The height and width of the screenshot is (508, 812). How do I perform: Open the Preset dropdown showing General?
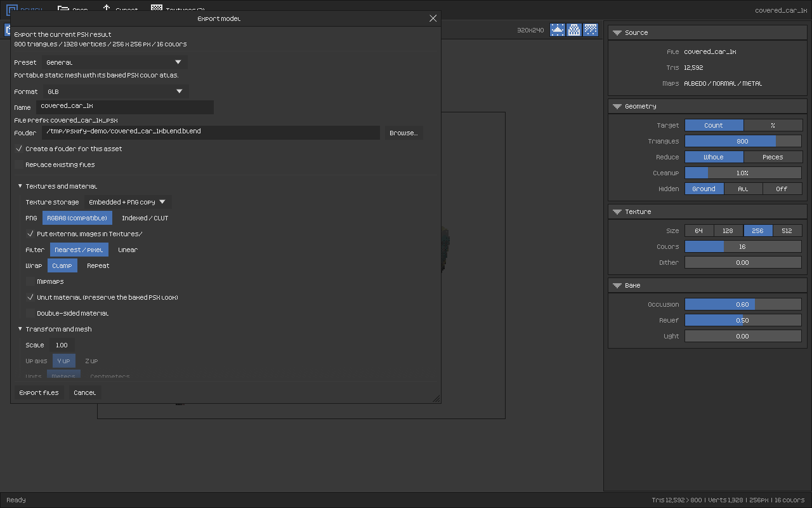pos(114,62)
